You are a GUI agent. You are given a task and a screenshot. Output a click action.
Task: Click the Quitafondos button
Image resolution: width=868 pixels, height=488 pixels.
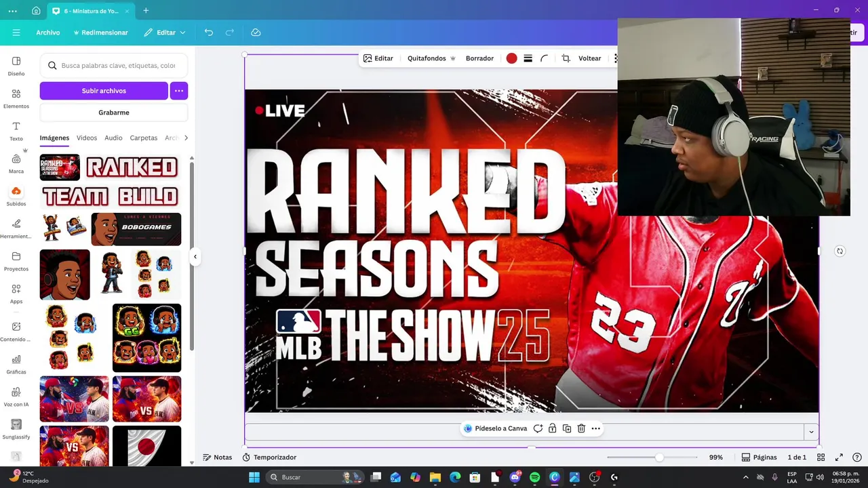(431, 58)
